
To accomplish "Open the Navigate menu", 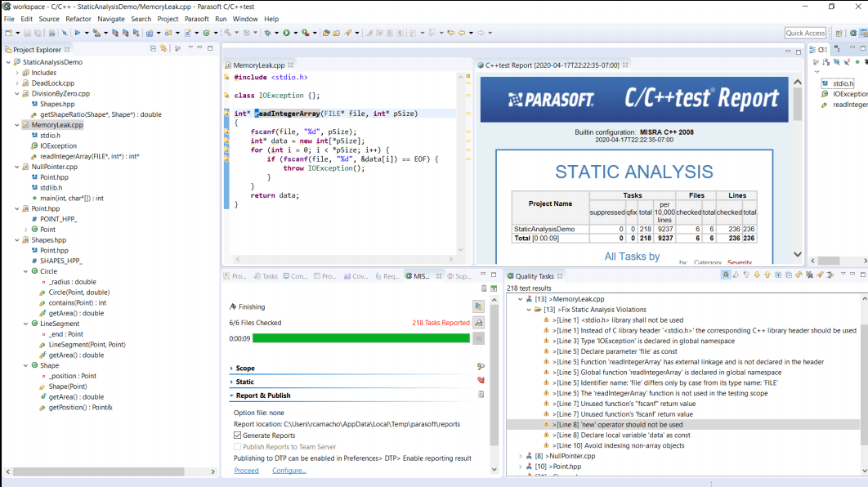I will [110, 19].
